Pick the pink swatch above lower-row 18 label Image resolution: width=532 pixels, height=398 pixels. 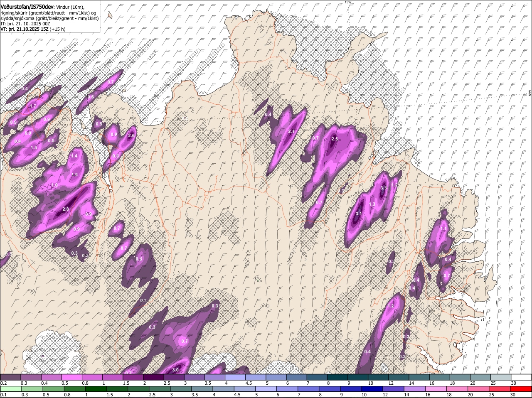point(458,389)
